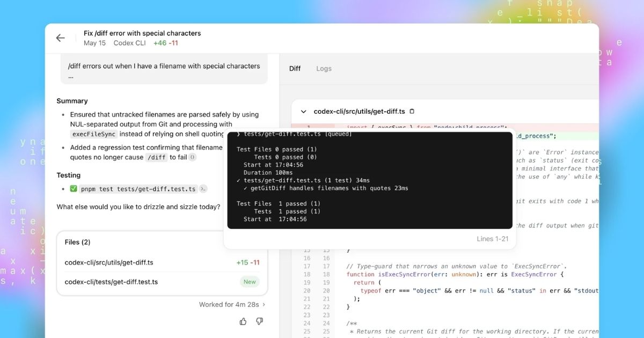This screenshot has width=644, height=338.
Task: Click the 'Files (2)' heading
Action: [77, 242]
